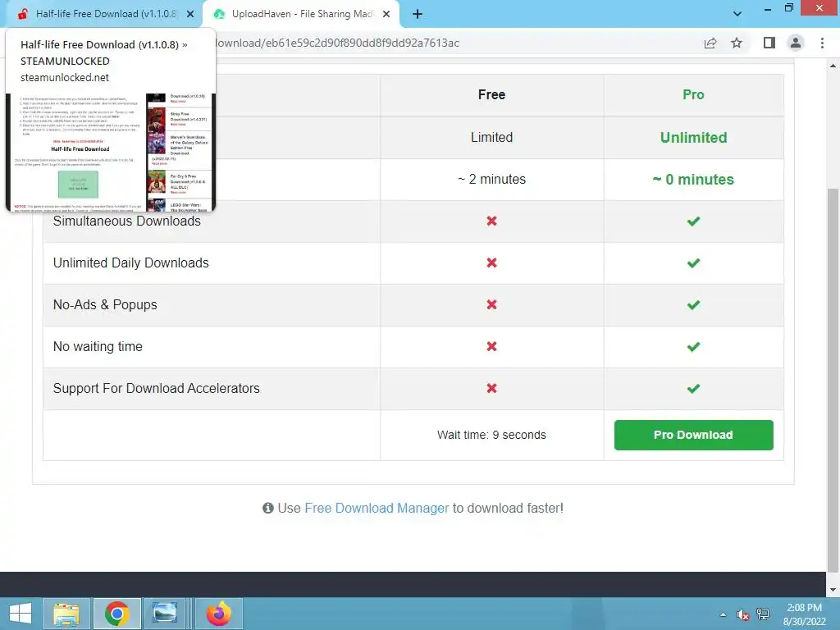
Task: Click the Free column header
Action: (491, 95)
